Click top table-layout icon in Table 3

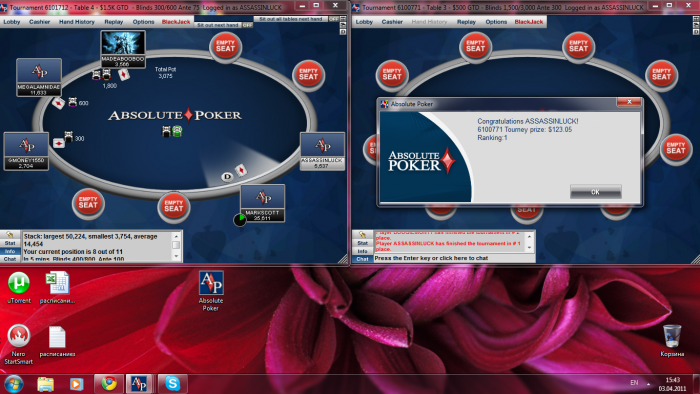coord(696,19)
